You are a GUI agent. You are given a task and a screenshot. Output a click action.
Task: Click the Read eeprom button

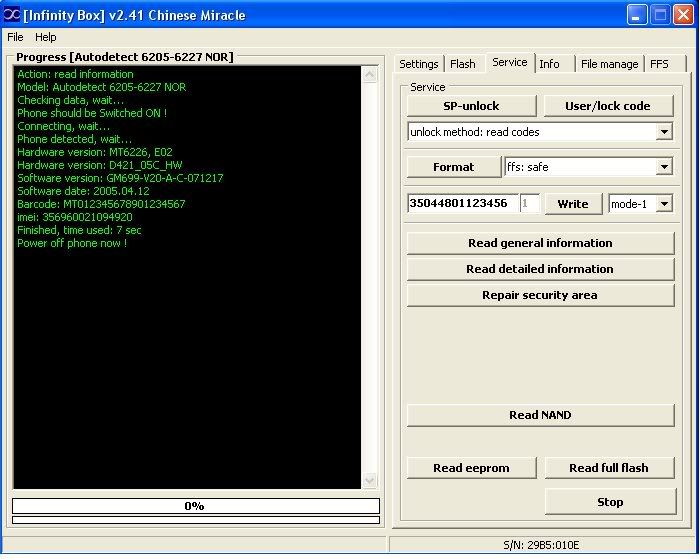coord(471,468)
